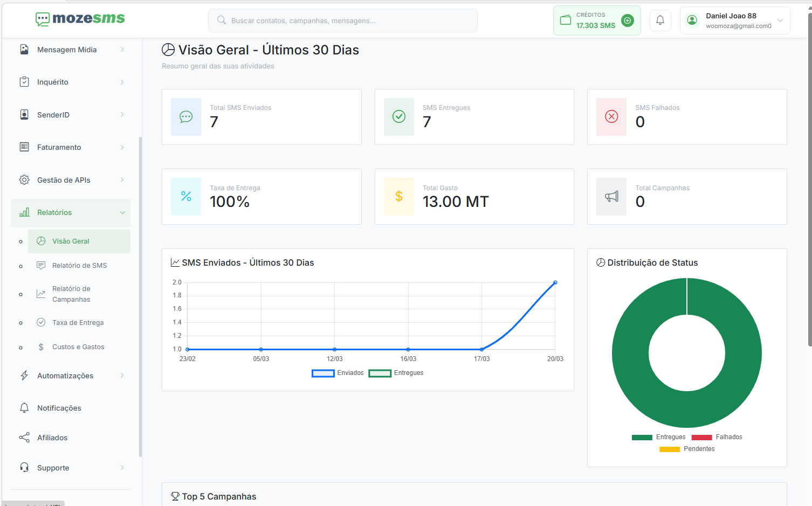Viewport: 812px width, 506px height.
Task: Click the search contacts and campaigns field
Action: pyautogui.click(x=343, y=20)
